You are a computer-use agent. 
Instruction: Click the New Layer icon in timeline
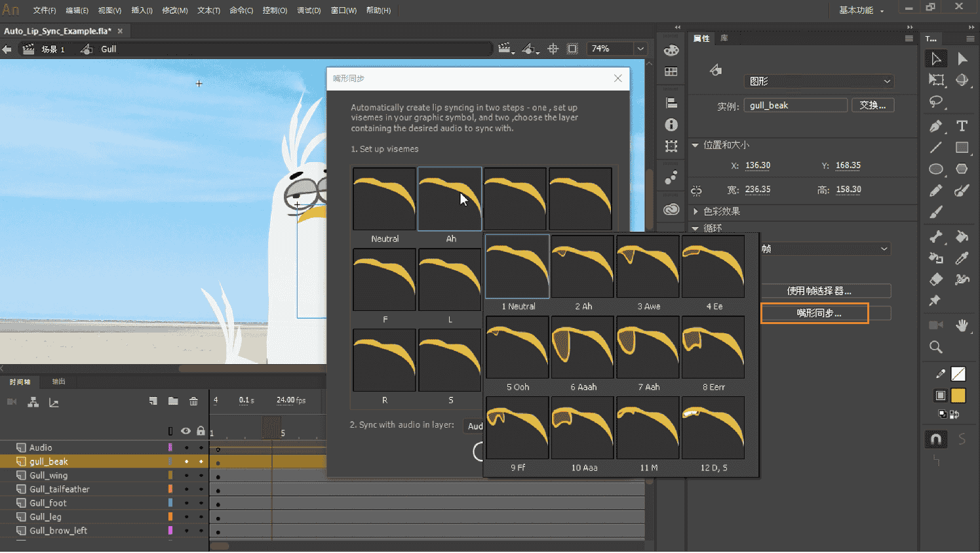153,401
